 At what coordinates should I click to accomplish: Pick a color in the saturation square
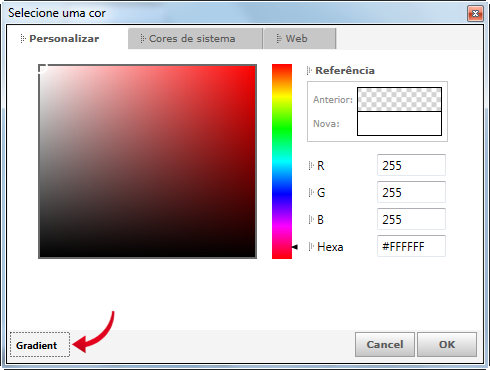(147, 161)
